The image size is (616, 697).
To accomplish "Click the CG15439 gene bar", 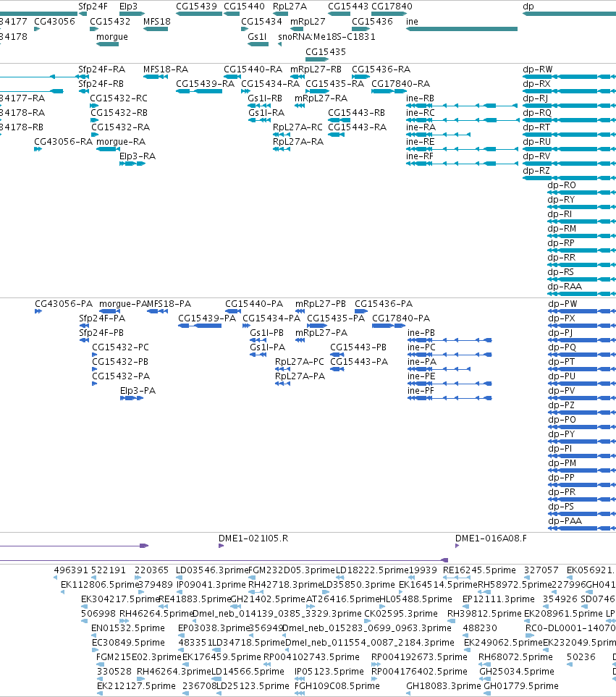I will coord(199,14).
